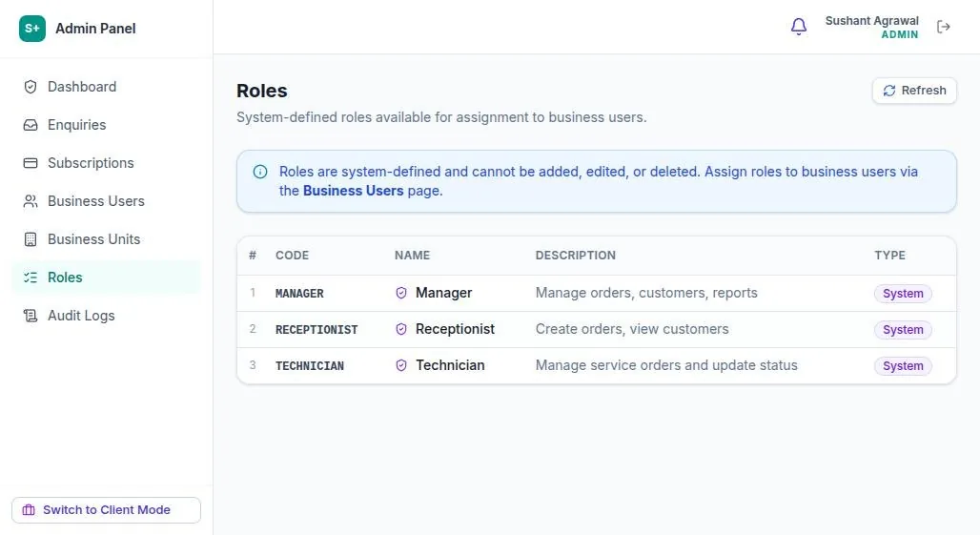Click the briefcase icon in Switch to Client Mode
Image resolution: width=980 pixels, height=535 pixels.
29,510
